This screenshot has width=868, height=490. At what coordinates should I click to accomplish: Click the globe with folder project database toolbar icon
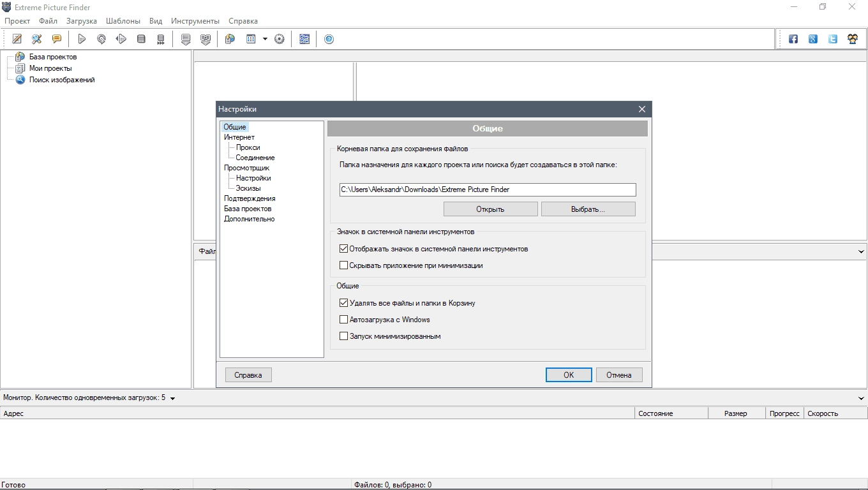(x=230, y=39)
